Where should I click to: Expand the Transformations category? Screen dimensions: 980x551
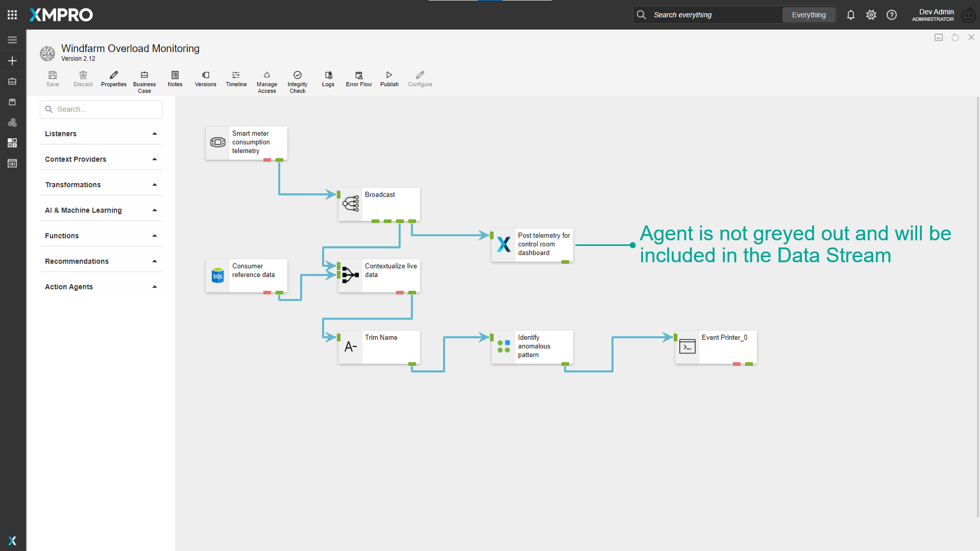(x=101, y=185)
